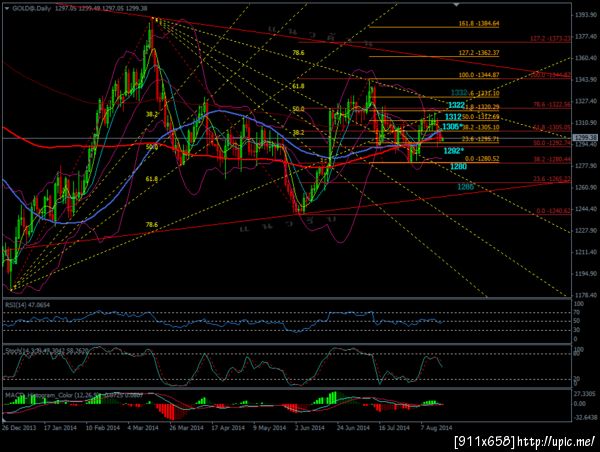Click the 1327.40 price axis value
The height and width of the screenshot is (452, 600).
click(586, 101)
